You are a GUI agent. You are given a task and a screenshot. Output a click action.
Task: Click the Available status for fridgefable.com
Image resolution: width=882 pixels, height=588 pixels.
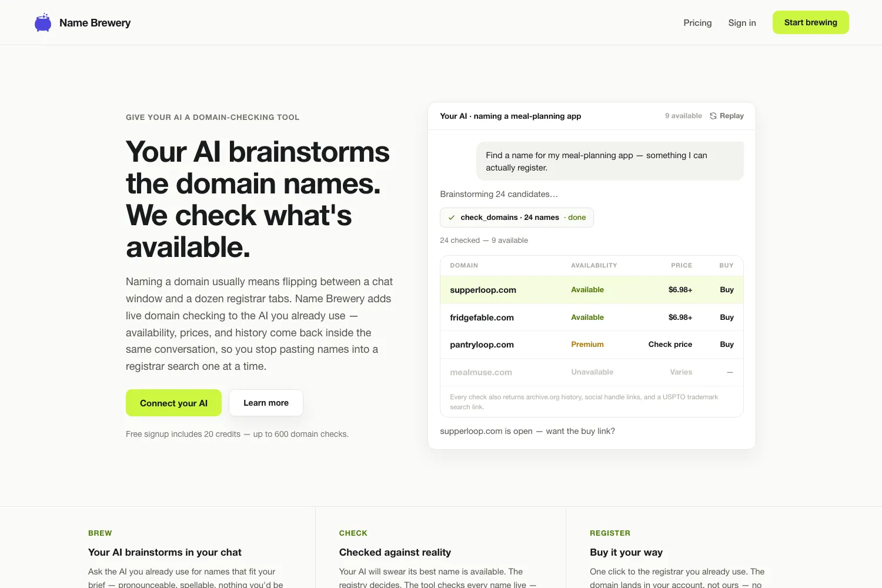tap(587, 317)
